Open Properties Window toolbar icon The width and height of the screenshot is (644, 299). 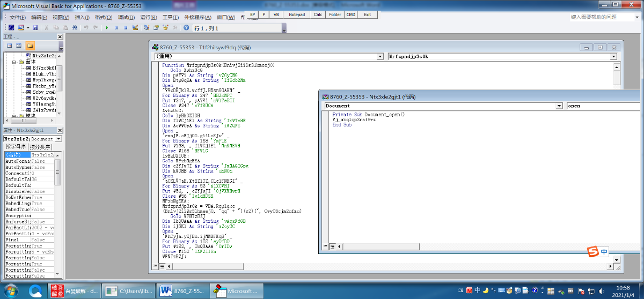pos(156,27)
